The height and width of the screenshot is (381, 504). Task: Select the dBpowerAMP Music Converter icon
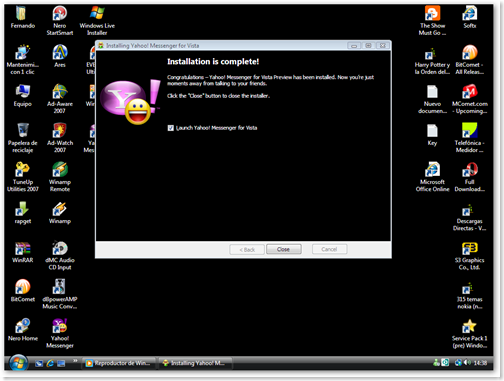point(60,294)
